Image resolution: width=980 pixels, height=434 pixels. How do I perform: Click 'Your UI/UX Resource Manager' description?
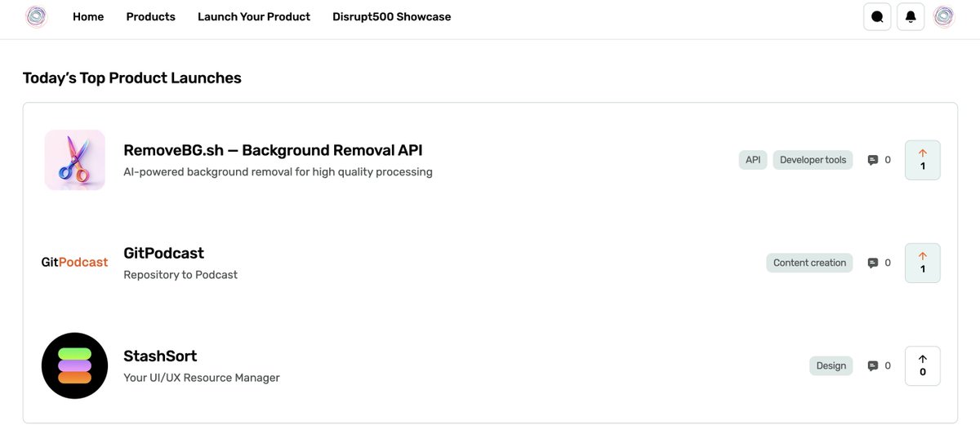click(202, 378)
